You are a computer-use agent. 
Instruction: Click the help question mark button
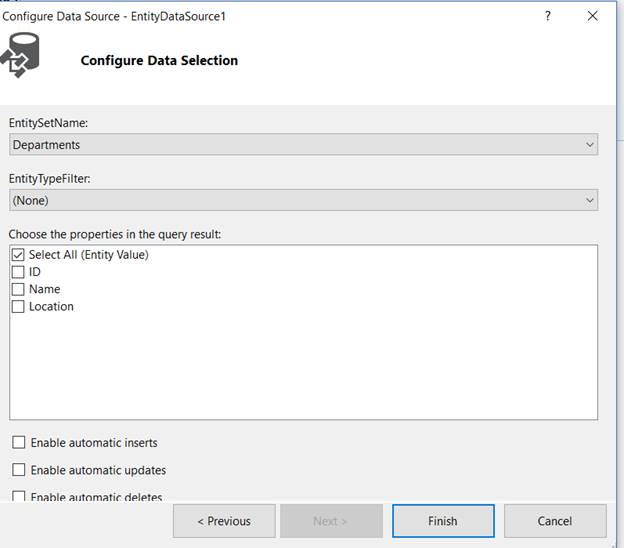(x=548, y=16)
